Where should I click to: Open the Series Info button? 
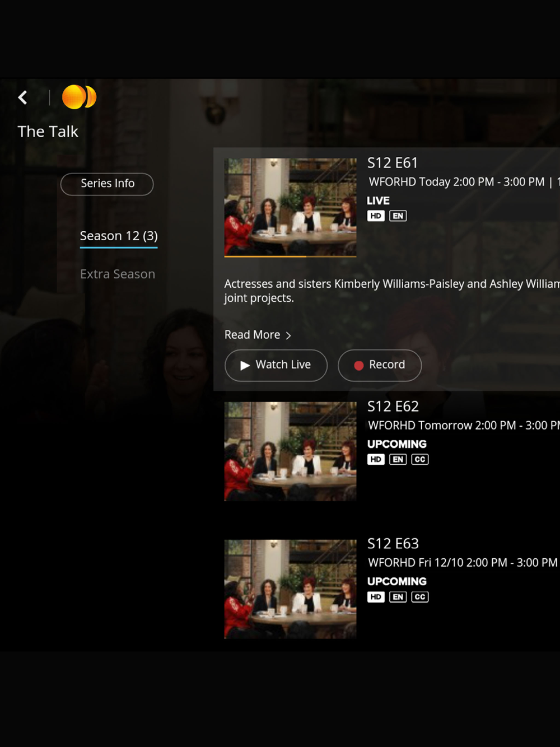(x=107, y=184)
